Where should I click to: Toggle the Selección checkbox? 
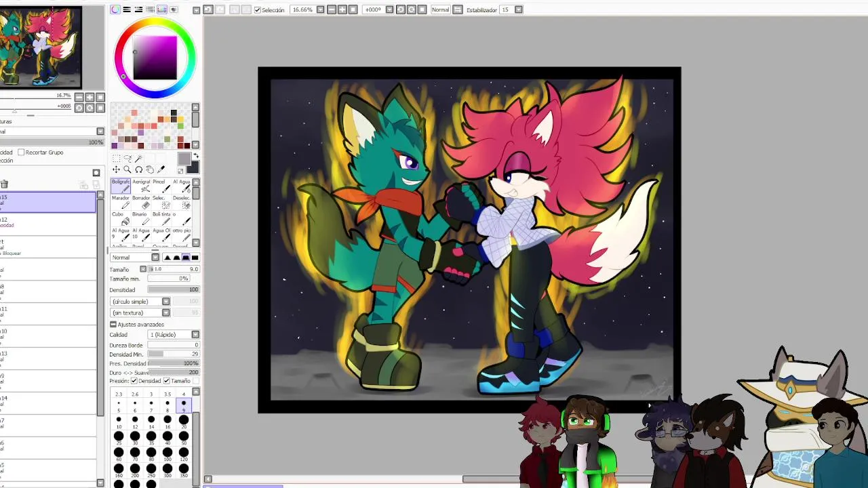(258, 10)
